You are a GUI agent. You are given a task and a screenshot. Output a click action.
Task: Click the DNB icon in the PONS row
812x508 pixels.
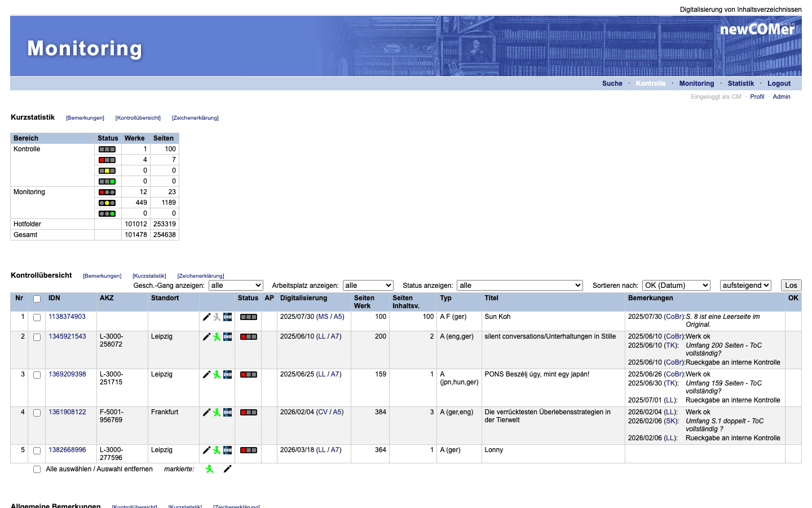(228, 375)
